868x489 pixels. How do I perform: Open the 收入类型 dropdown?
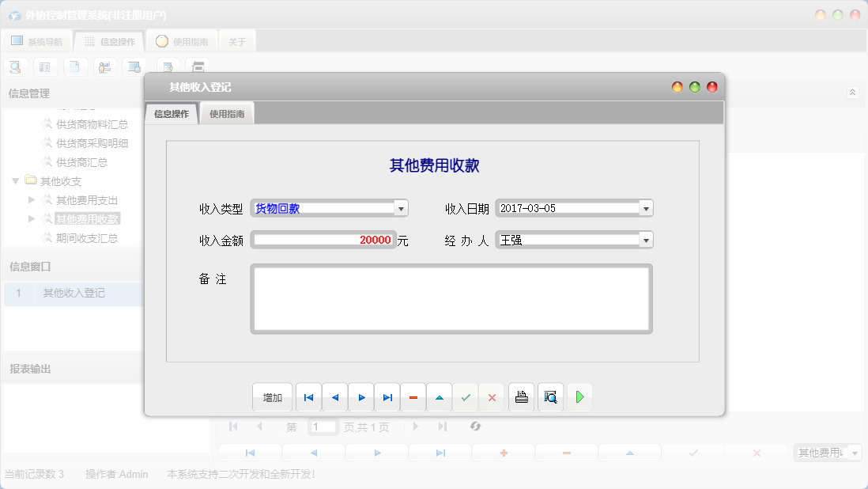(402, 207)
